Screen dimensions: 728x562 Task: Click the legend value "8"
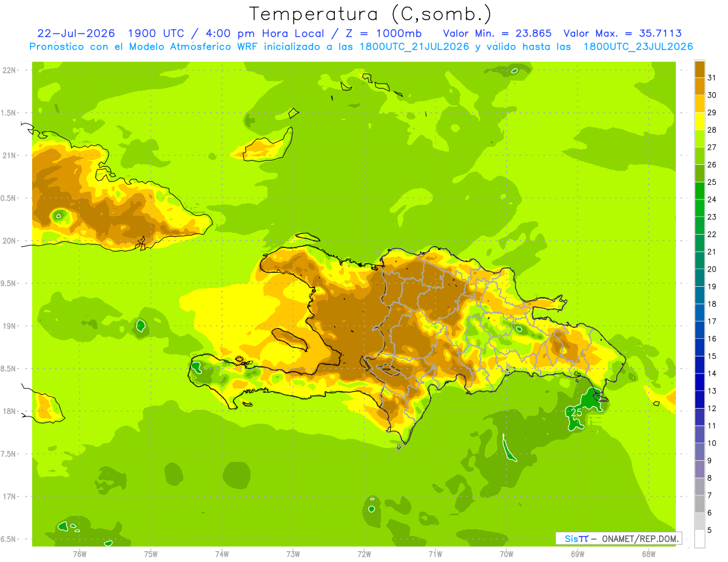click(710, 478)
